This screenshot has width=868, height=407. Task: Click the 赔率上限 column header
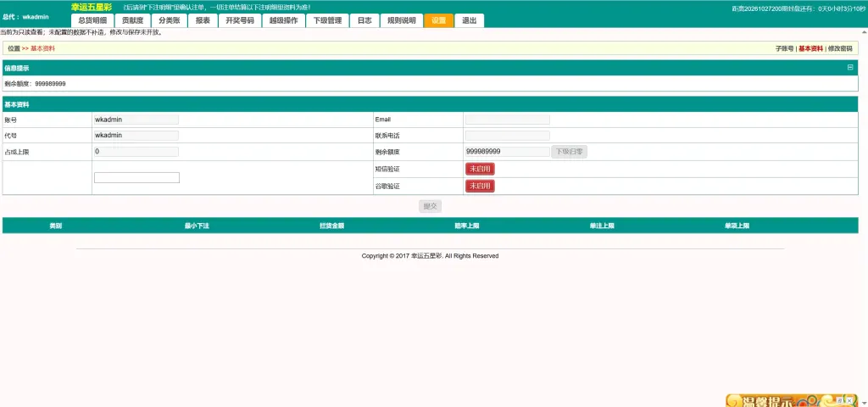tap(467, 226)
